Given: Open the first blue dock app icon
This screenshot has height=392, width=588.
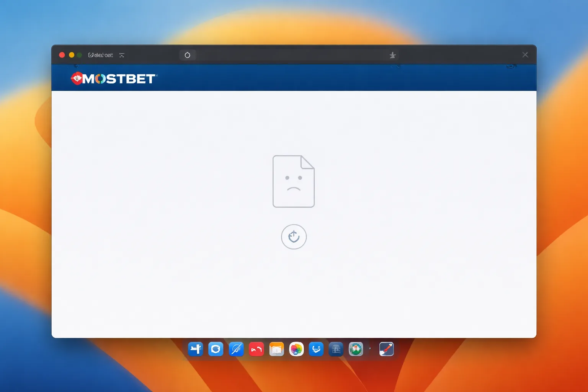Looking at the screenshot, I should click(x=196, y=349).
